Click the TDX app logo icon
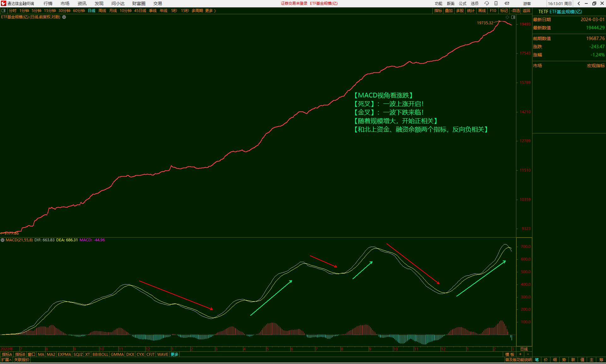The image size is (606, 364). click(3, 3)
